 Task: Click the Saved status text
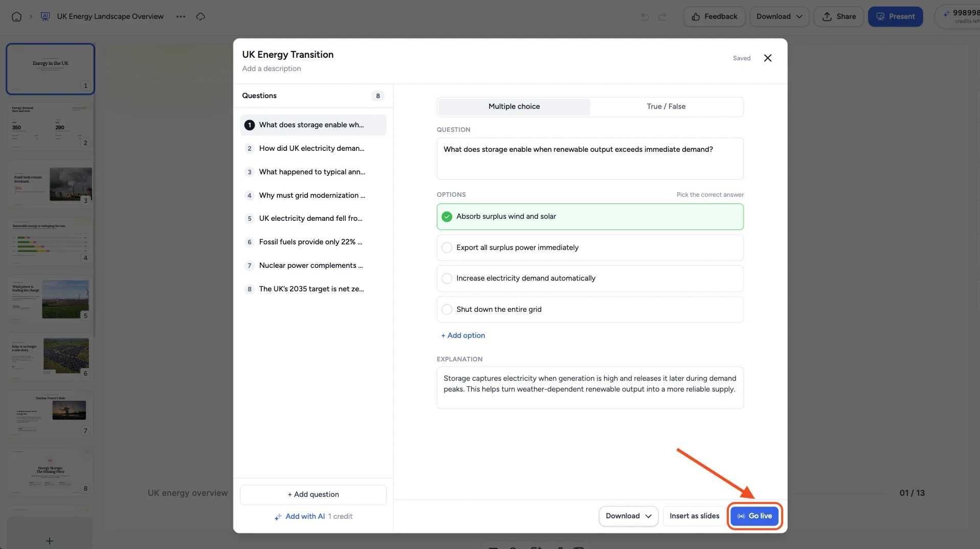tap(741, 58)
